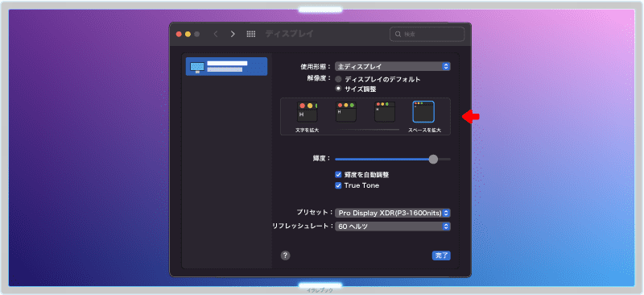
Task: Select ディスプレイのデフォルト radio button
Action: (x=338, y=79)
